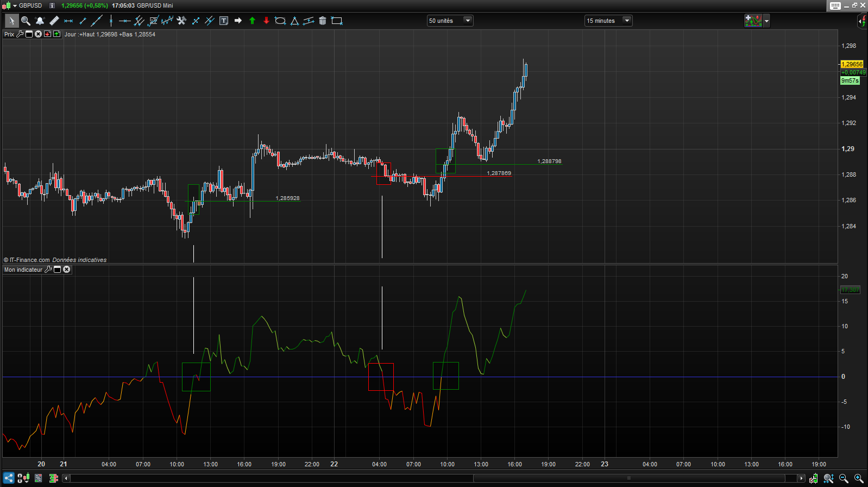Click the 9m57s countdown label
Screen dimensions: 868x487
coord(850,80)
